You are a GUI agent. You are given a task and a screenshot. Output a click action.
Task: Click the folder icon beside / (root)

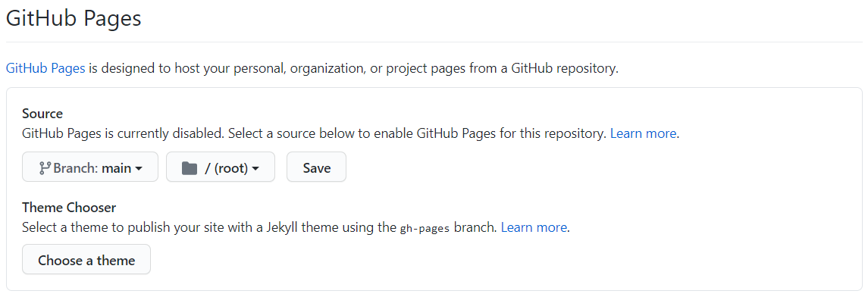(190, 167)
